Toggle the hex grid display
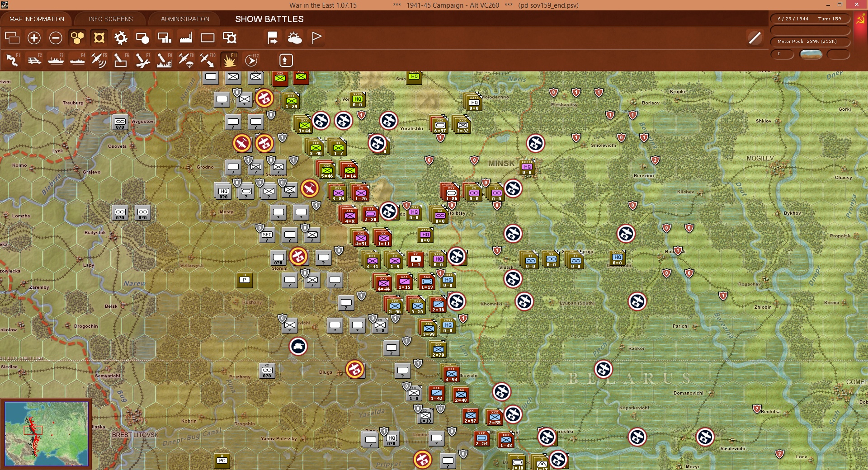 coord(77,38)
